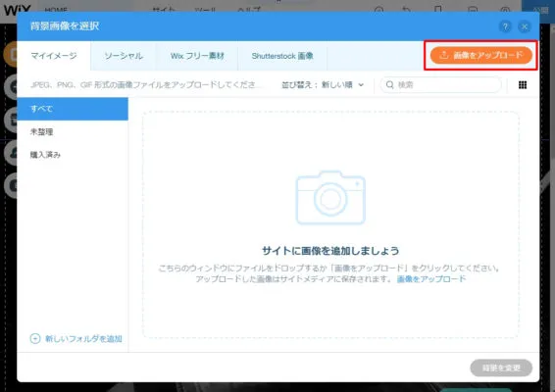Click the magnifier search icon
This screenshot has width=555, height=392.
[389, 85]
